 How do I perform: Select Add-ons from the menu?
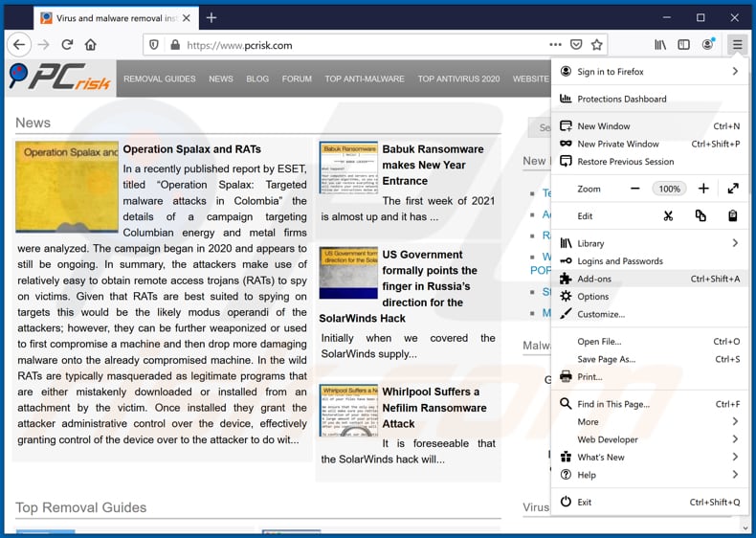click(649, 279)
